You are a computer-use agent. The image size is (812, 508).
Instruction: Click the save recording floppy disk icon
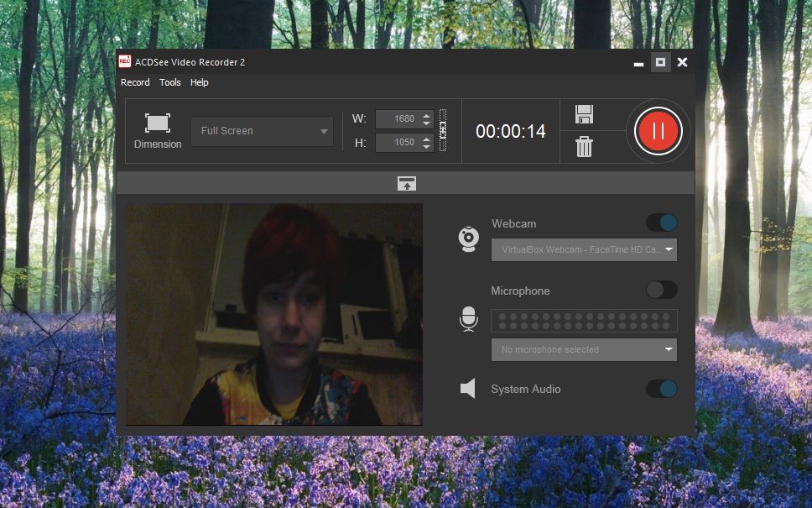pyautogui.click(x=585, y=115)
